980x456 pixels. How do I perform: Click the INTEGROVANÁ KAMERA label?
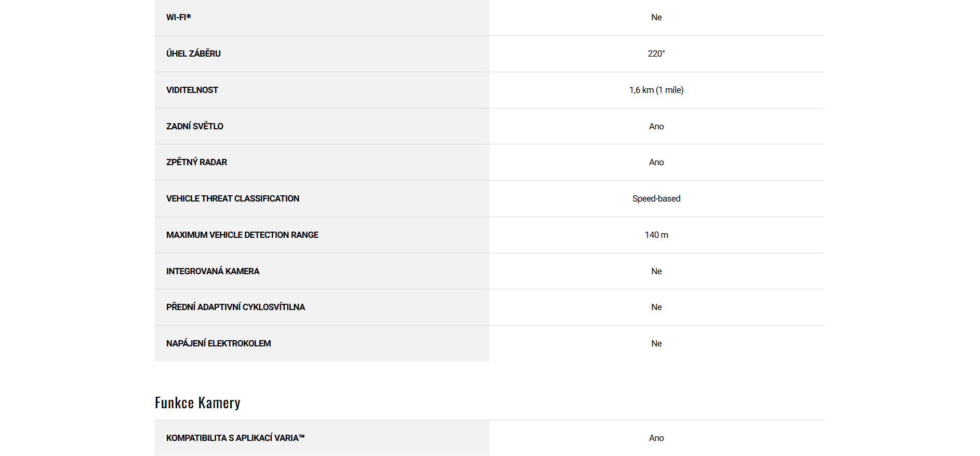click(213, 271)
